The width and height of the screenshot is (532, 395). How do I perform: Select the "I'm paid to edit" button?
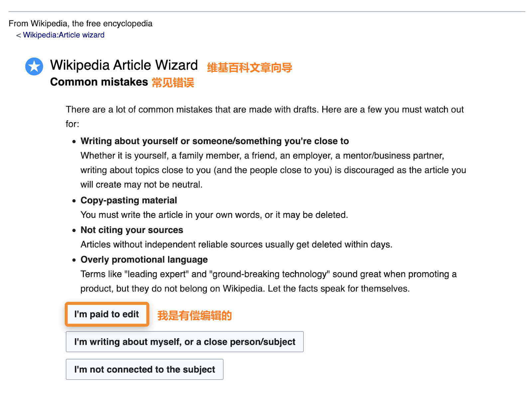106,314
